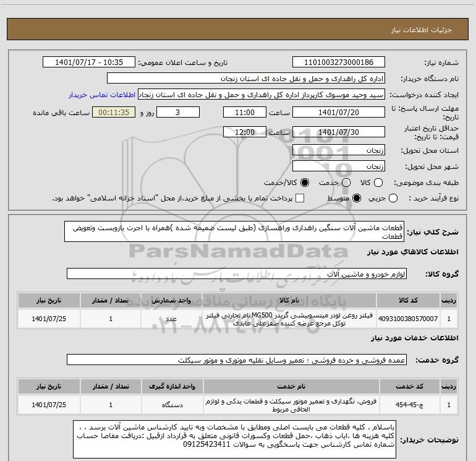
Task: Click the deadline time field 11:00
Action: tap(245, 112)
